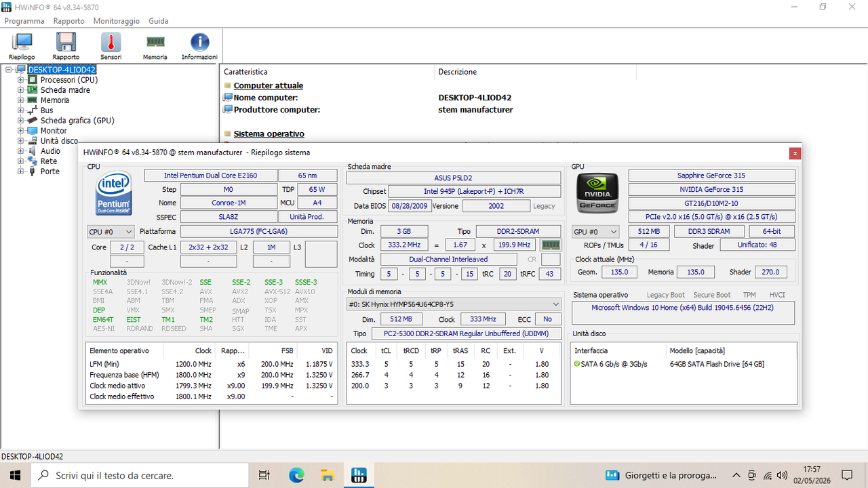Click the Dual-Channel Interleaved mode field

(x=448, y=259)
